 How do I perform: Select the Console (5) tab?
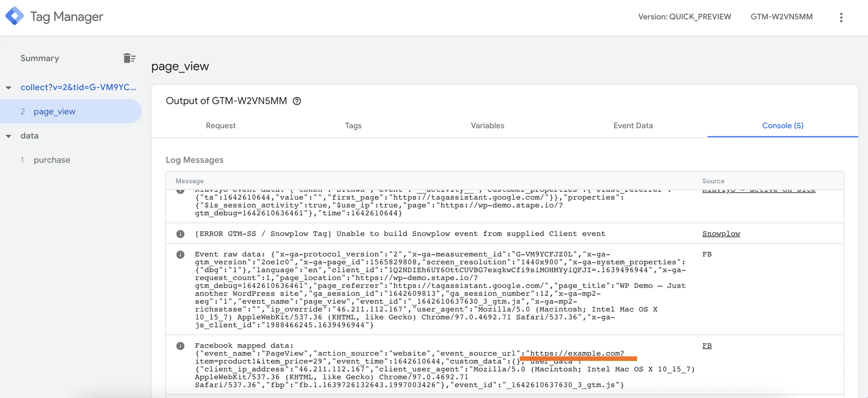tap(782, 125)
